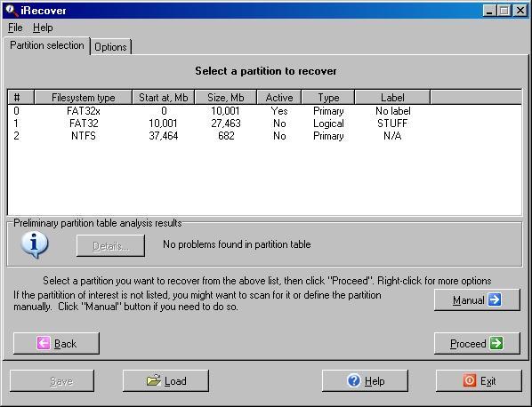Image resolution: width=532 pixels, height=407 pixels.
Task: Click the 27,463 size value
Action: [x=226, y=124]
